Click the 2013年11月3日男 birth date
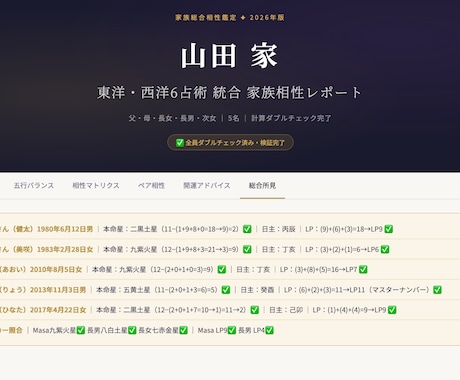 click(58, 290)
